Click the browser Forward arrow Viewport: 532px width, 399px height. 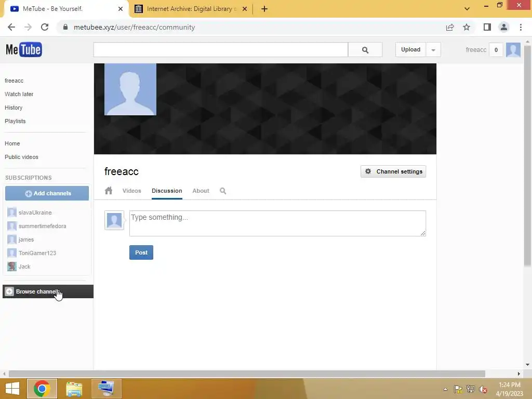28,27
